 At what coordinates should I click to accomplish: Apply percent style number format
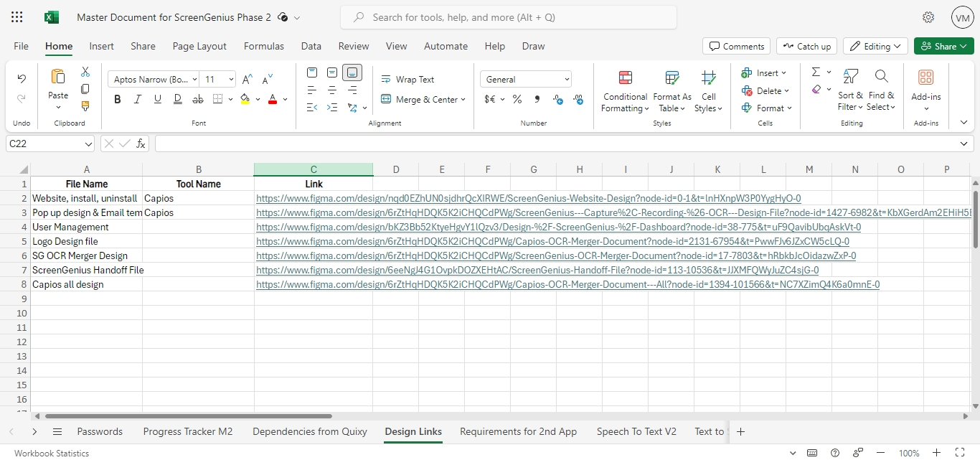tap(517, 100)
